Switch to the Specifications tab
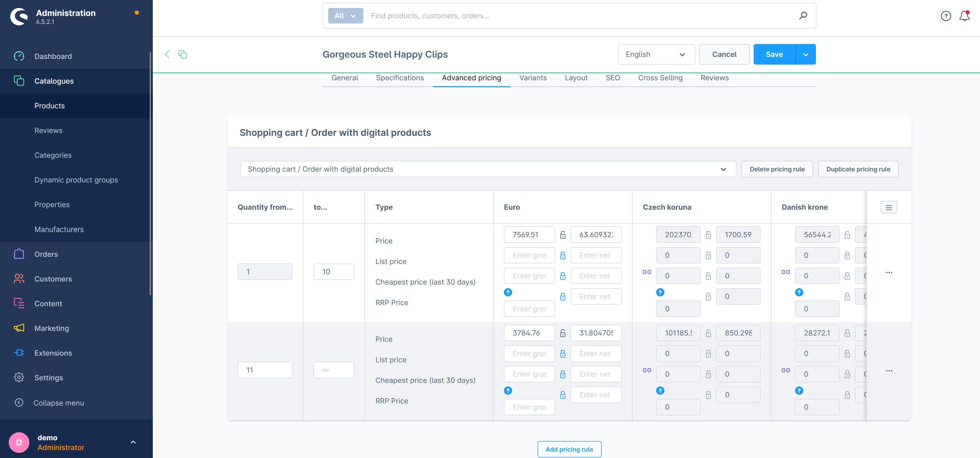 (399, 77)
